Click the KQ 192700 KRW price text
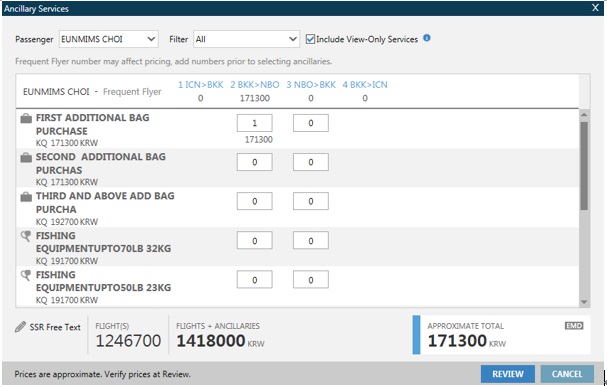Viewport: 607px width, 387px height. coord(67,222)
